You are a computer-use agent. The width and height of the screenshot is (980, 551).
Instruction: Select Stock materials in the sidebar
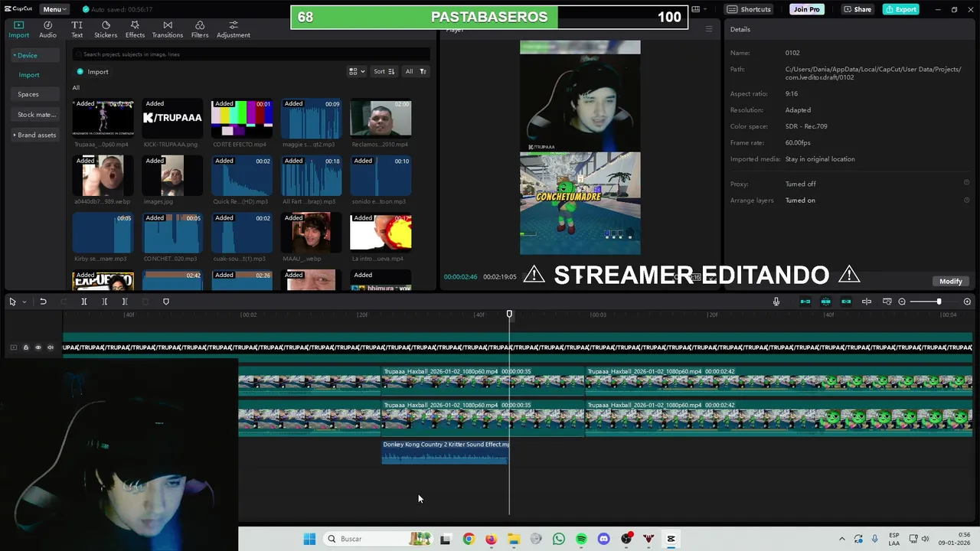pyautogui.click(x=37, y=115)
